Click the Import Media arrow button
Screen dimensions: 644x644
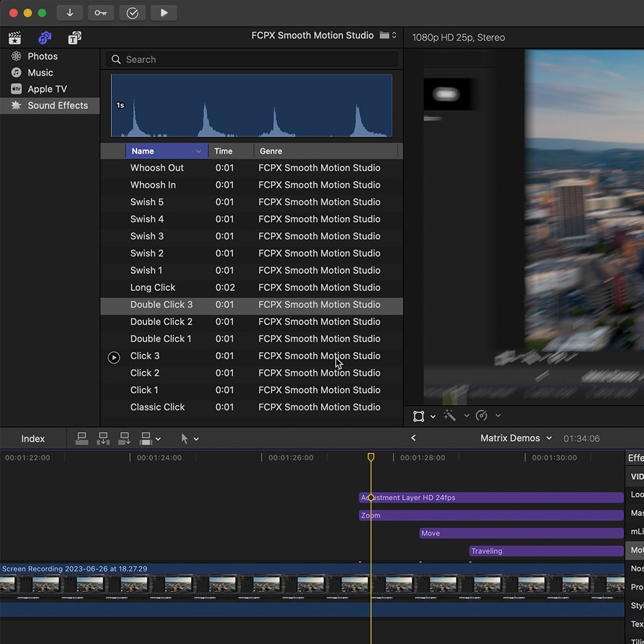click(x=70, y=13)
